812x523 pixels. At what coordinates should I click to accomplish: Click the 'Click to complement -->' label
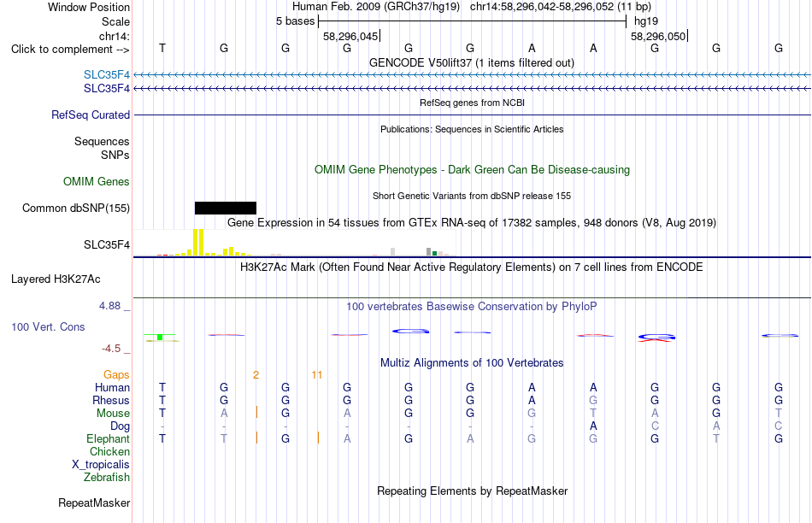click(70, 50)
